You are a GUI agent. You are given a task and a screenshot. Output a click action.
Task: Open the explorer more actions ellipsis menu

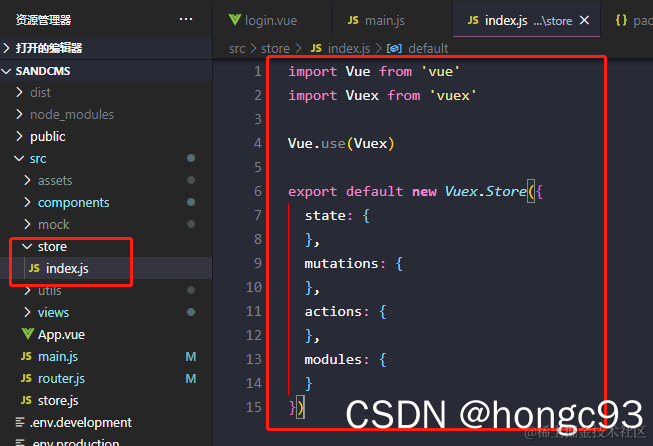(186, 19)
